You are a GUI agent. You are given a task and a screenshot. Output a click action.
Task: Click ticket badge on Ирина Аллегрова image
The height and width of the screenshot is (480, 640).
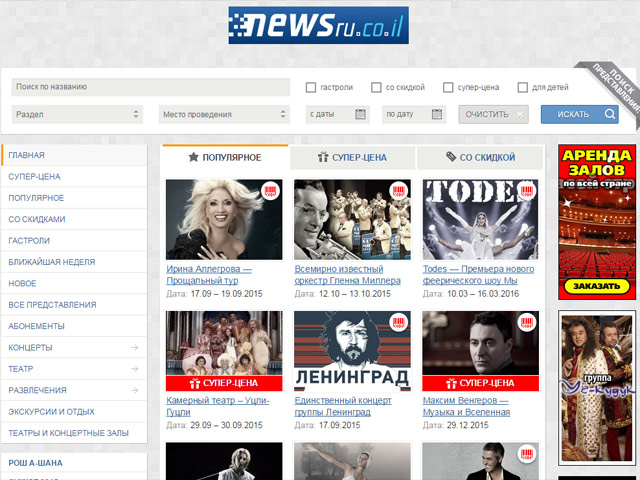click(x=270, y=191)
